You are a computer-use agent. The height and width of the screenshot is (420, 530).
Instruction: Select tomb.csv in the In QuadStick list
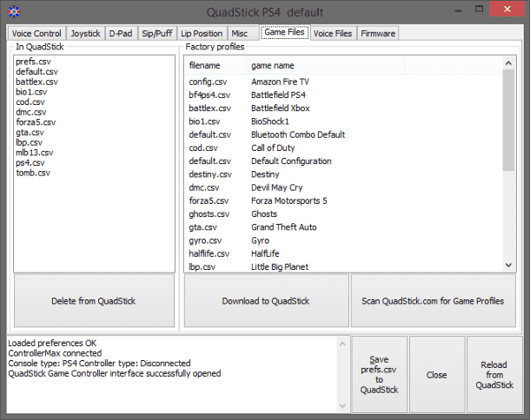pos(33,173)
